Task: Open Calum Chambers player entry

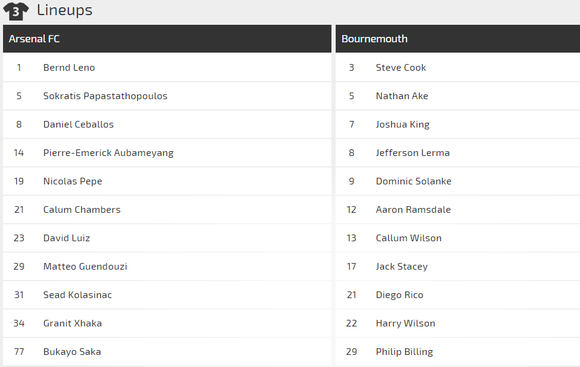Action: coord(82,210)
